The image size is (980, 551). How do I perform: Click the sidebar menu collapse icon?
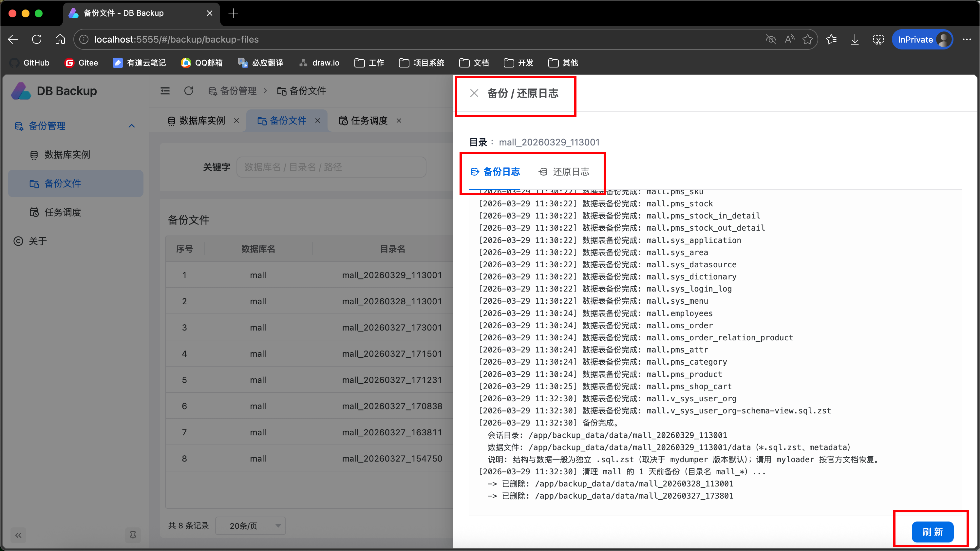click(165, 90)
